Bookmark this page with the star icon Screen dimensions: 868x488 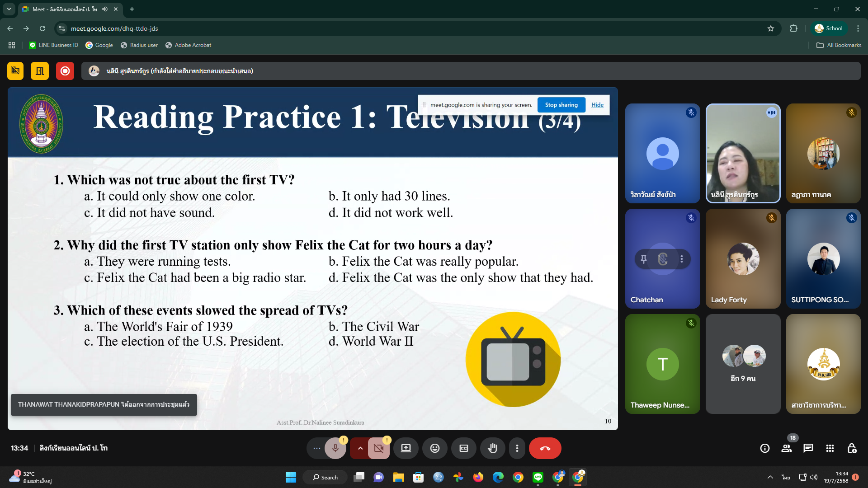[771, 28]
